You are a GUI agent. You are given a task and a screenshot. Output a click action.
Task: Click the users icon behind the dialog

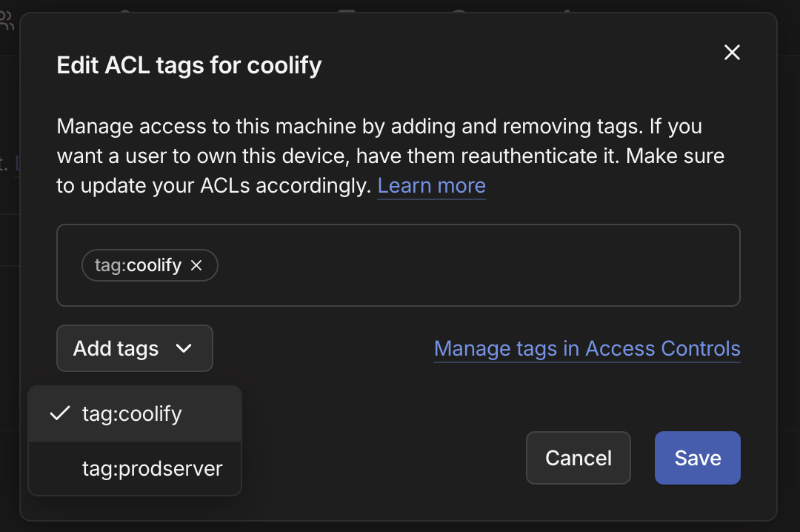coord(6,22)
